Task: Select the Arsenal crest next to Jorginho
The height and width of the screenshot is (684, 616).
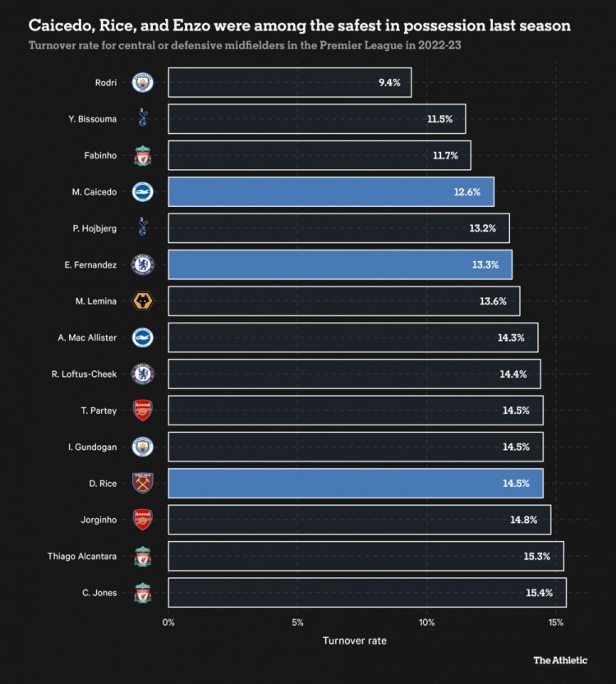Action: pyautogui.click(x=143, y=519)
